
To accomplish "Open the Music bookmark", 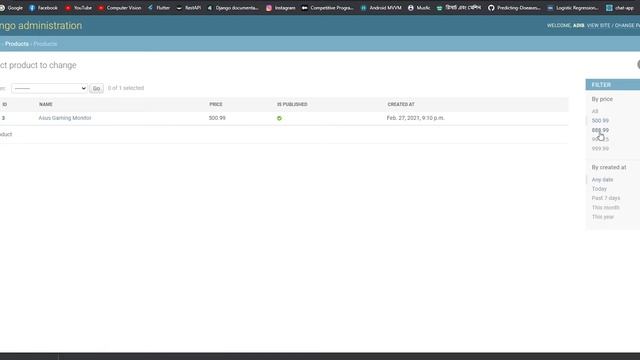I will pyautogui.click(x=419, y=8).
